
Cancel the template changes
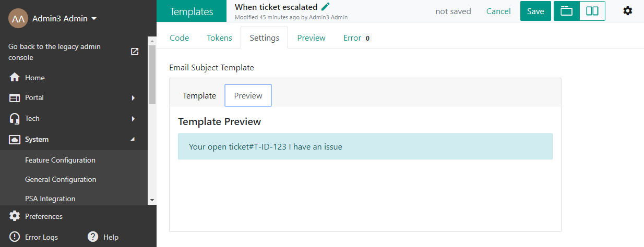click(x=498, y=11)
